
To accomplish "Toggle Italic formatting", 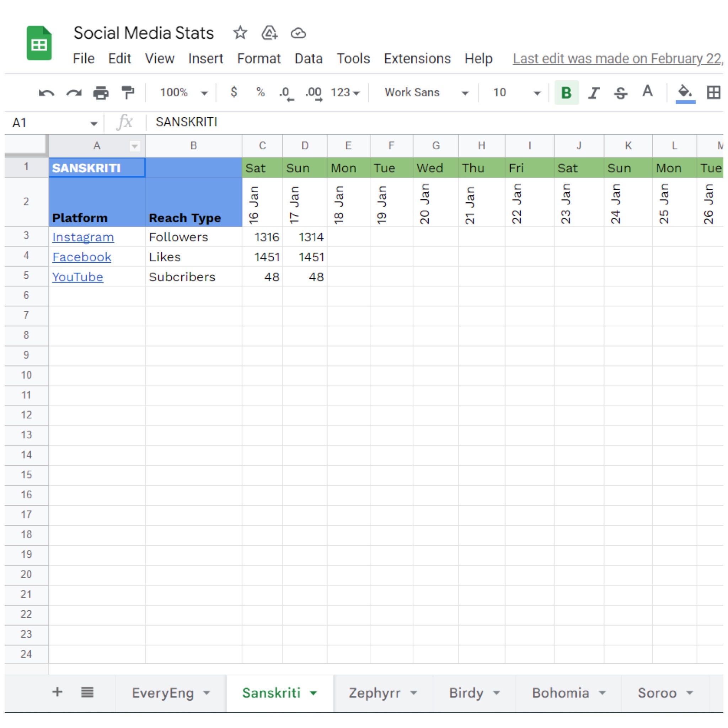I will pyautogui.click(x=594, y=93).
